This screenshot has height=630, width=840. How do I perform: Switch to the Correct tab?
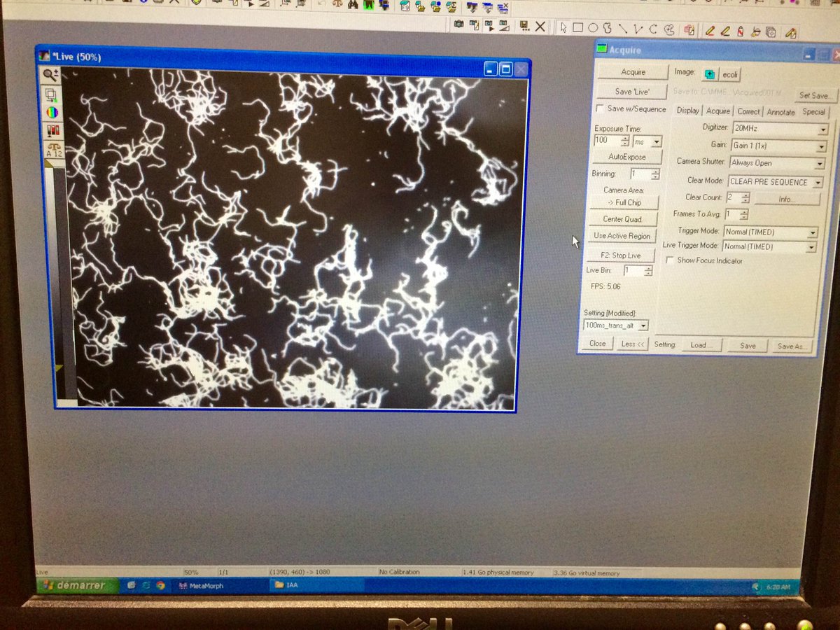point(749,111)
